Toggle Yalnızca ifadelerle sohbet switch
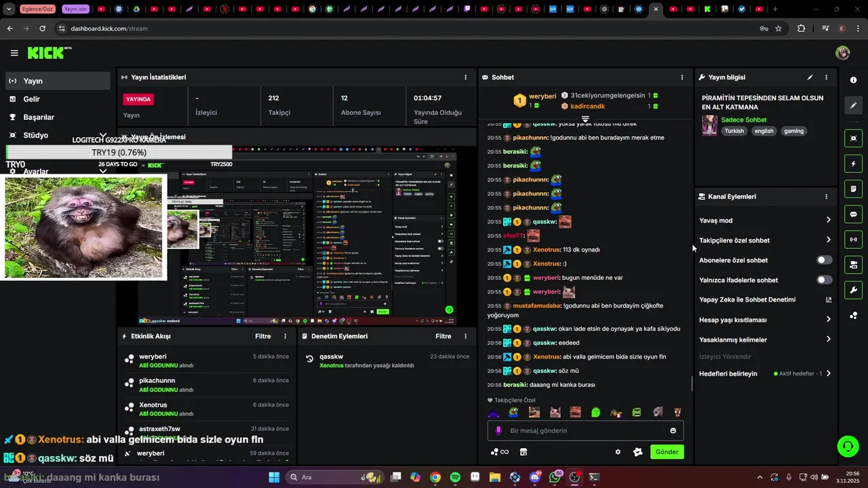The width and height of the screenshot is (868, 488). (824, 280)
